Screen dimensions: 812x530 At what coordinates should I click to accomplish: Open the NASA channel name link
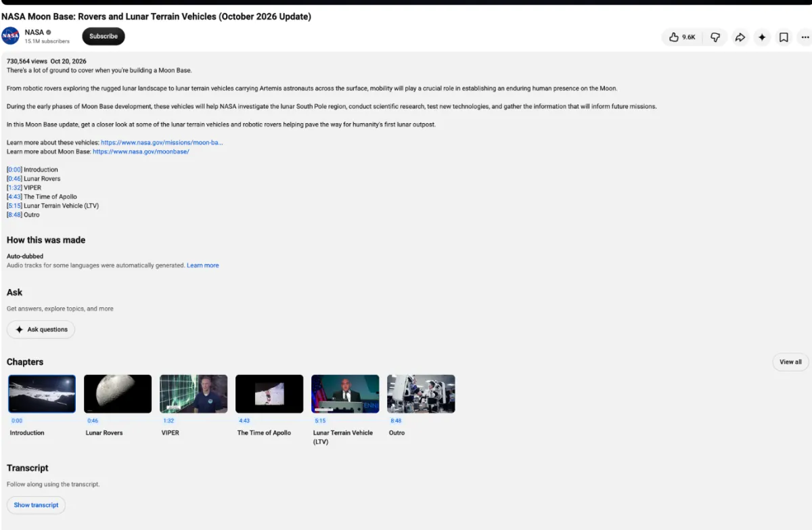click(x=34, y=32)
